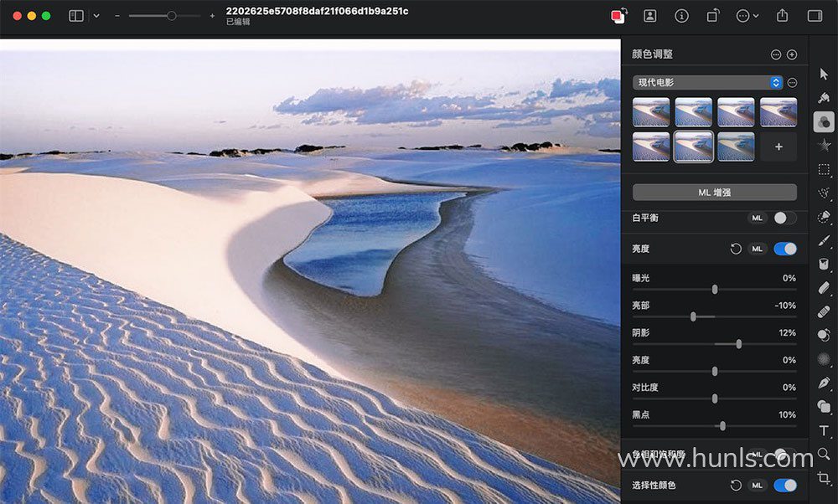Open the Effects star tool
The height and width of the screenshot is (504, 838).
pyautogui.click(x=824, y=145)
